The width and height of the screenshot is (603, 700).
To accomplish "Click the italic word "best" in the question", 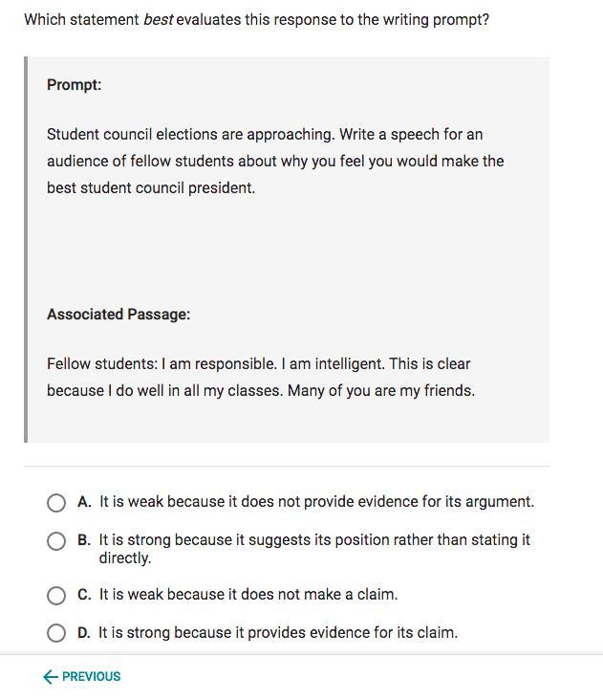I will (158, 19).
